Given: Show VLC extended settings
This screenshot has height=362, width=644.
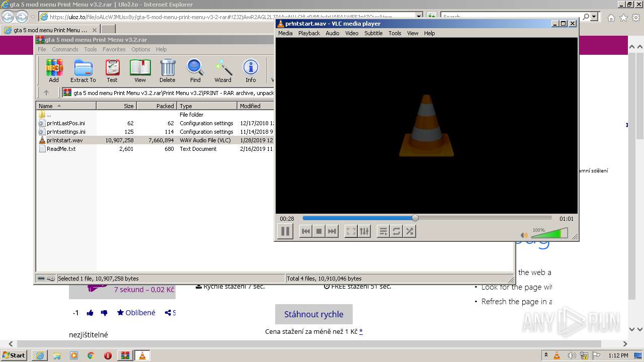Looking at the screenshot, I should click(x=364, y=231).
